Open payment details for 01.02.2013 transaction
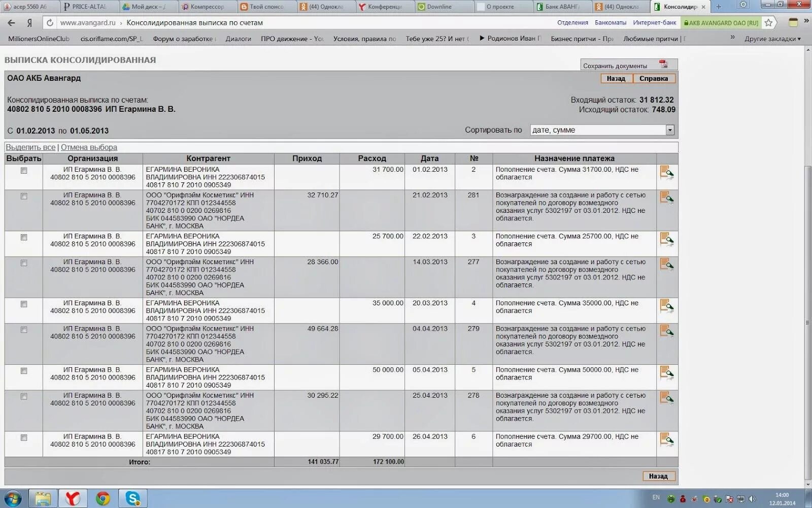 point(666,173)
